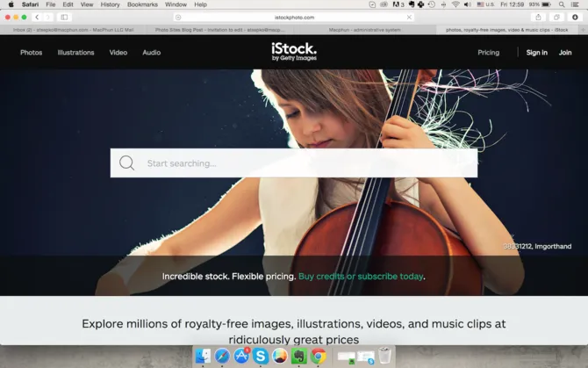
Task: Open Trash in the Dock
Action: point(384,356)
